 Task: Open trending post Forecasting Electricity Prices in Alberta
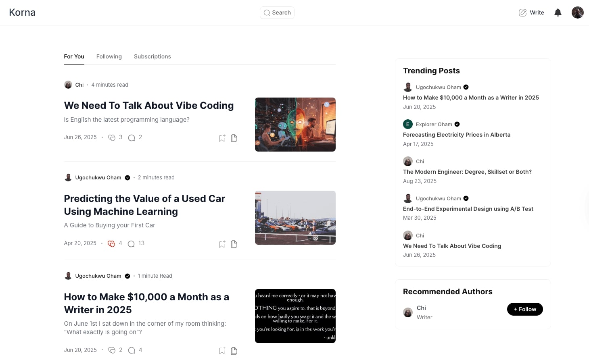(456, 135)
